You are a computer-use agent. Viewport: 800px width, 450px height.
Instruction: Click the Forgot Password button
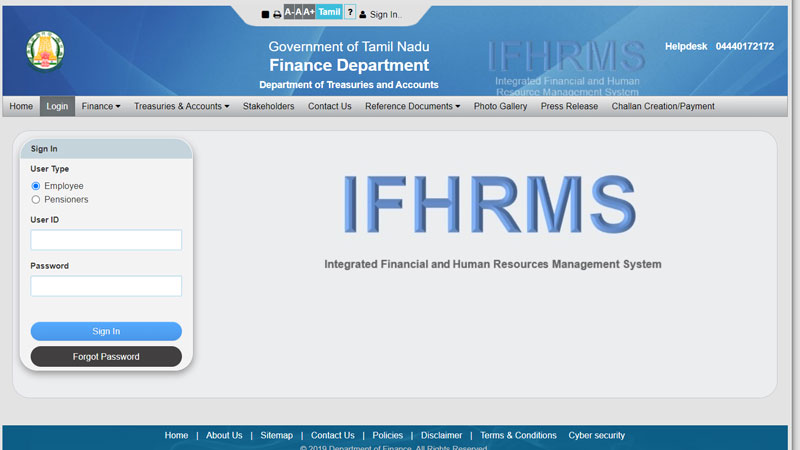(x=106, y=357)
